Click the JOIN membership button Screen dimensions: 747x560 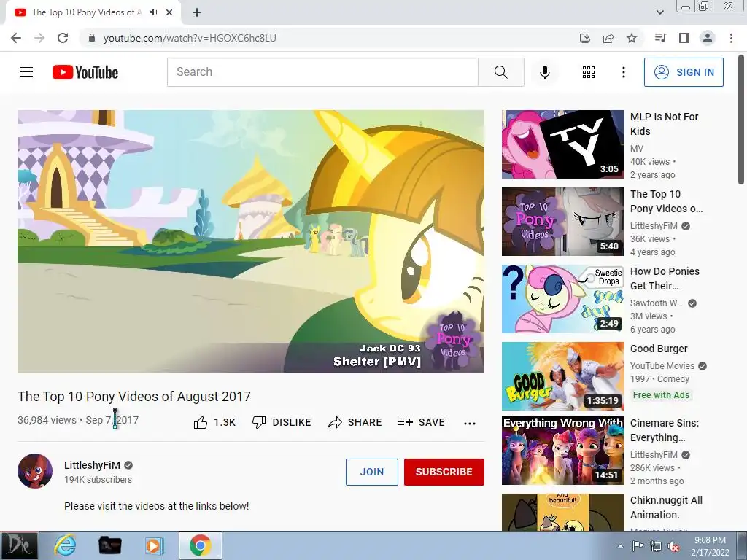371,472
